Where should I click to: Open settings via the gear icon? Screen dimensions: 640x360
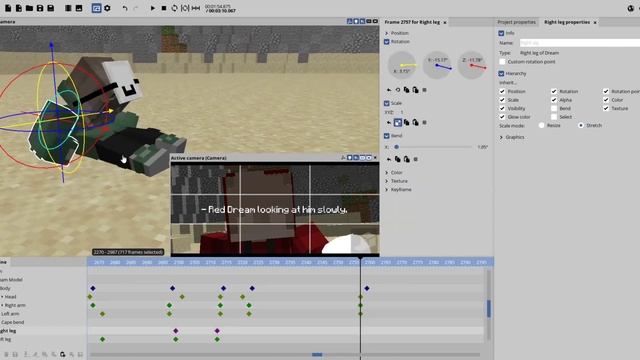pyautogui.click(x=107, y=8)
